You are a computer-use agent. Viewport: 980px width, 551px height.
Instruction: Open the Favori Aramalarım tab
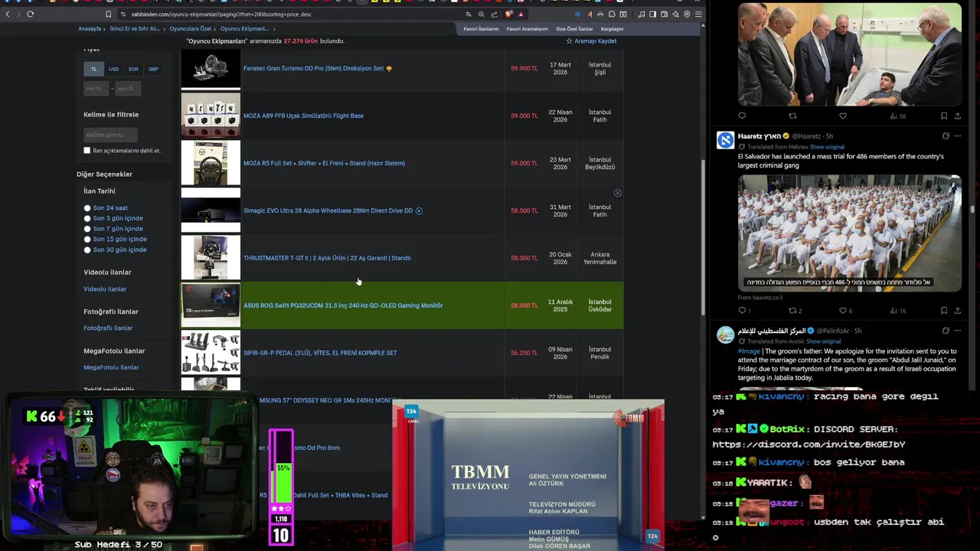point(527,29)
